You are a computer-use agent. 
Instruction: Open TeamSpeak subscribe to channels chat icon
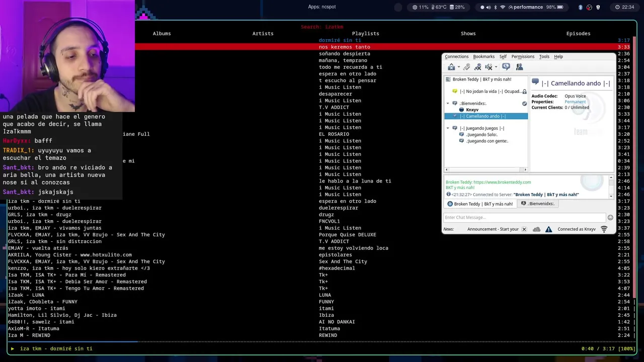click(506, 67)
